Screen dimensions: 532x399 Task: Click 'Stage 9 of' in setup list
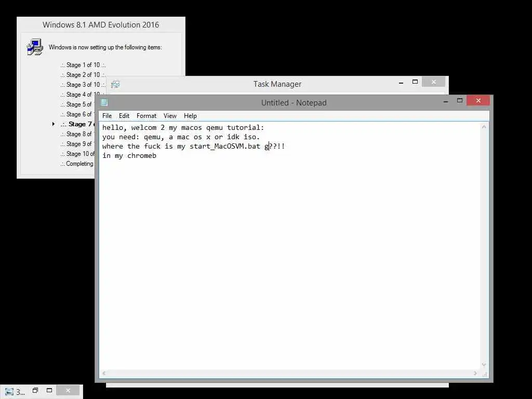[77, 144]
